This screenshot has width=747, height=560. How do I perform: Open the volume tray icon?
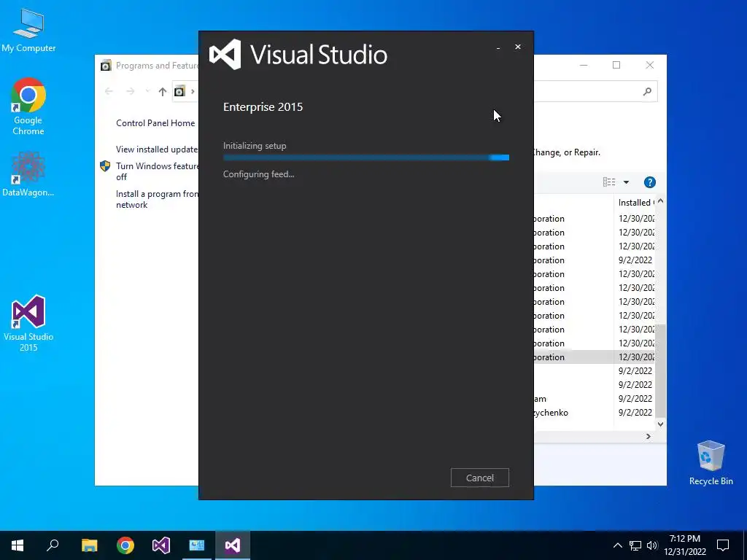tap(652, 545)
